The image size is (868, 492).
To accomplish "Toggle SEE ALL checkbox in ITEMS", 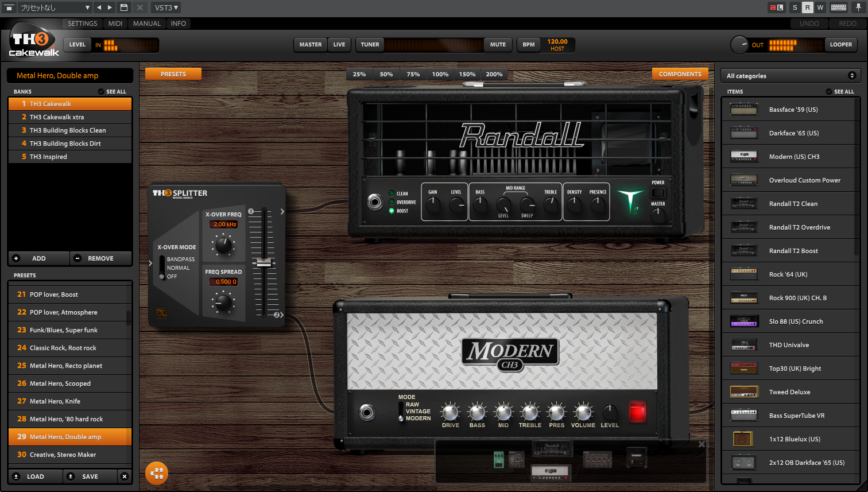I will (x=829, y=92).
